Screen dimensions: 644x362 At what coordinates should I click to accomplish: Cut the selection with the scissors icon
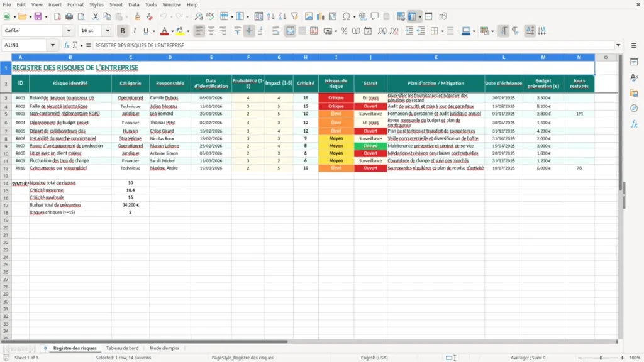tap(96, 16)
